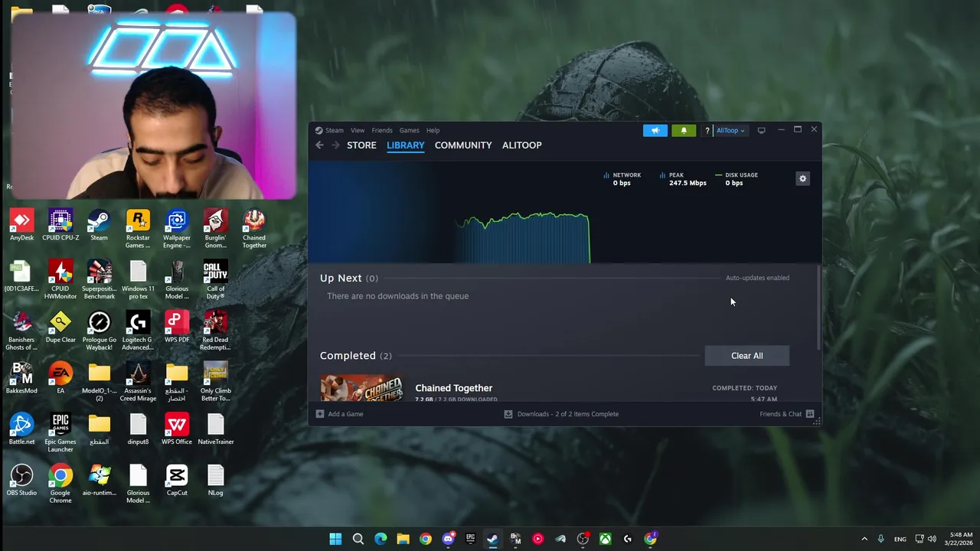Open the Help menu in Steam
Image resolution: width=980 pixels, height=551 pixels.
[x=433, y=130]
